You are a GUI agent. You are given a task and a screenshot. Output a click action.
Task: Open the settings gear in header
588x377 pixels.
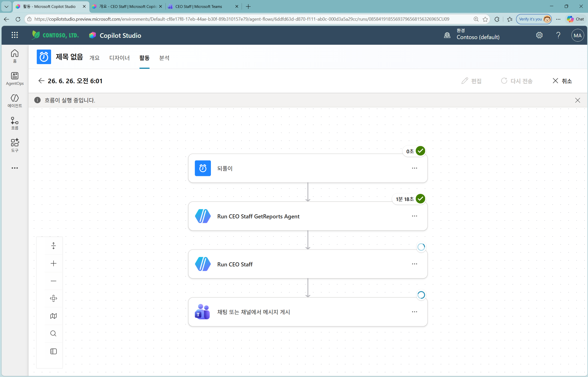539,35
